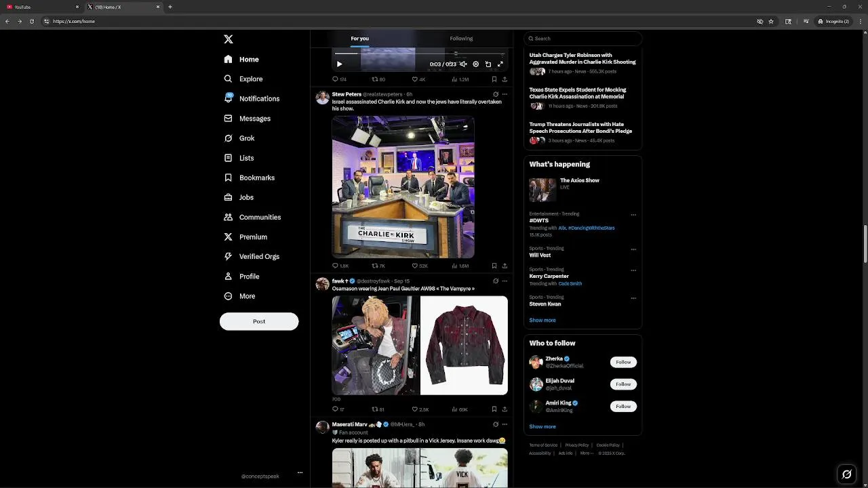
Task: Open video settings gear in player
Action: pyautogui.click(x=475, y=64)
